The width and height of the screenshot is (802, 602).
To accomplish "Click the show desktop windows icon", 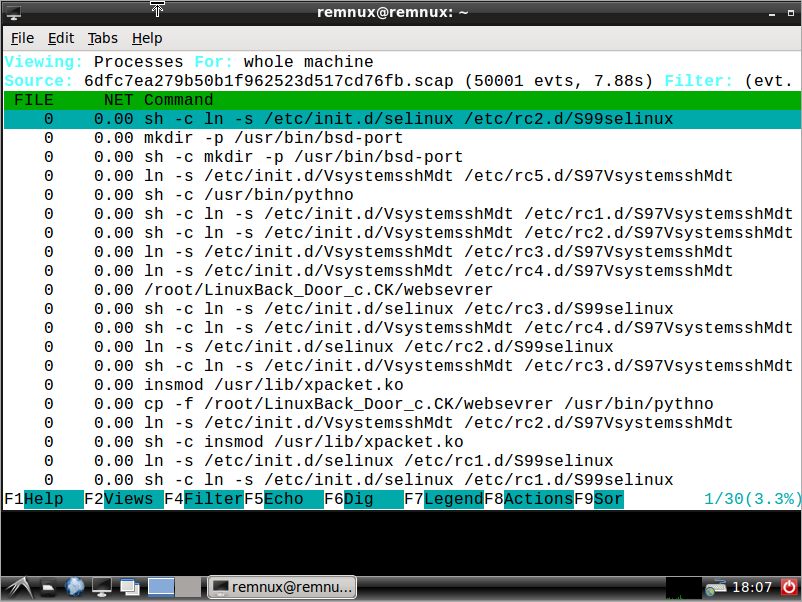I will pyautogui.click(x=130, y=587).
